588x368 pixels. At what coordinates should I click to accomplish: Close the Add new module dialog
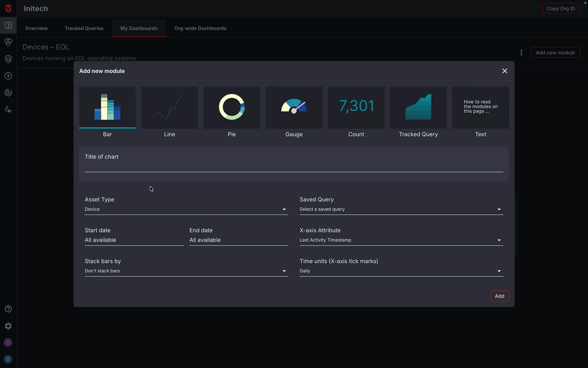(504, 71)
